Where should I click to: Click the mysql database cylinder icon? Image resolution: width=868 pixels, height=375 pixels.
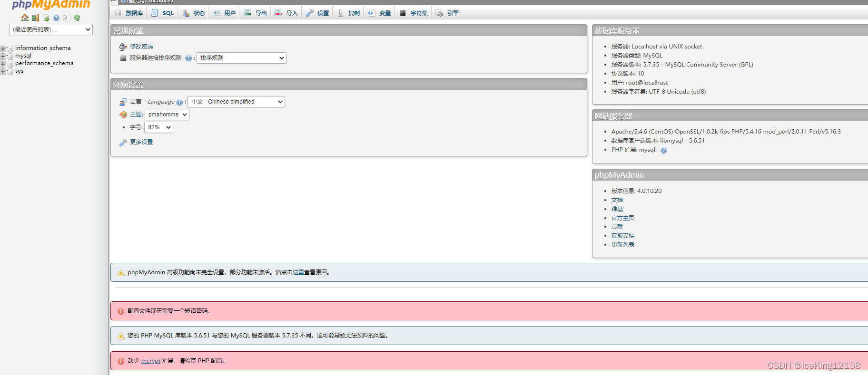(10, 57)
